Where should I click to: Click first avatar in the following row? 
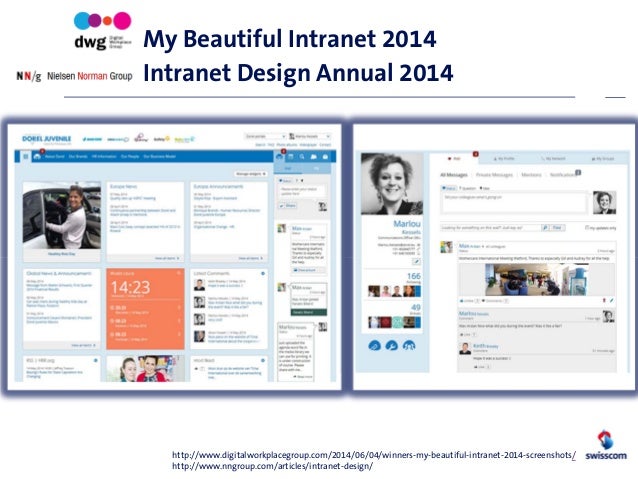pos(374,291)
